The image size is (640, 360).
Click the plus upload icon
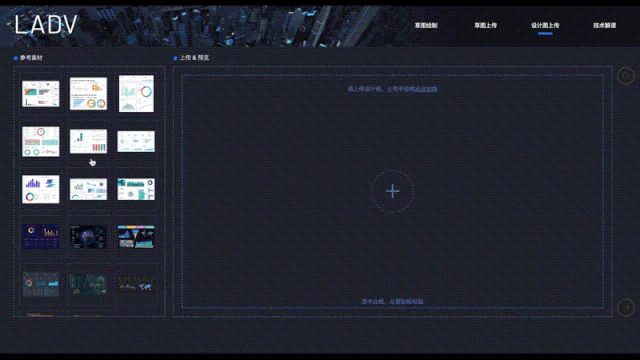[x=392, y=191]
